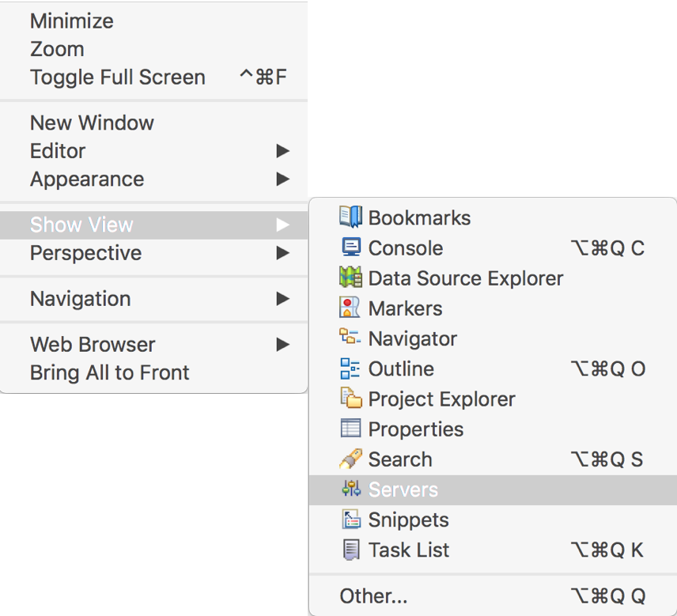
Task: Open Navigator using its tree icon
Action: [x=350, y=337]
